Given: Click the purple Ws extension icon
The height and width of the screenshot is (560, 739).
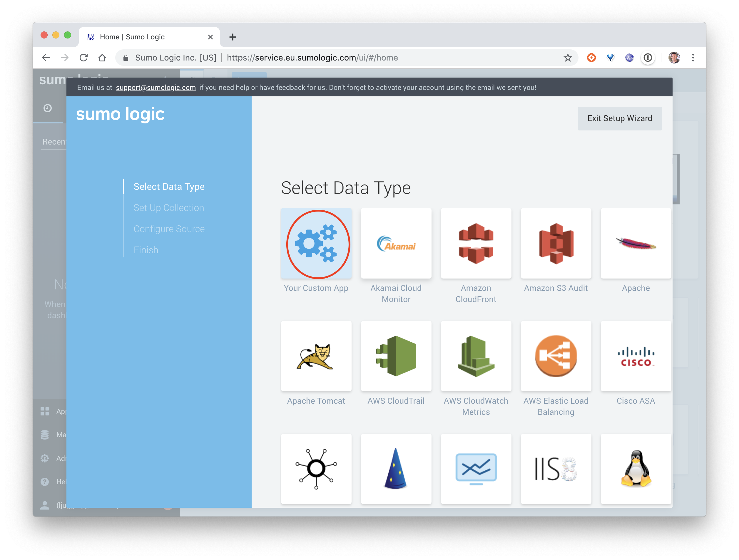Looking at the screenshot, I should tap(629, 58).
